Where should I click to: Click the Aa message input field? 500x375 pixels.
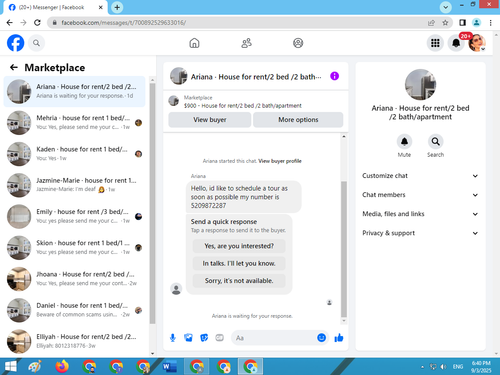pyautogui.click(x=274, y=338)
